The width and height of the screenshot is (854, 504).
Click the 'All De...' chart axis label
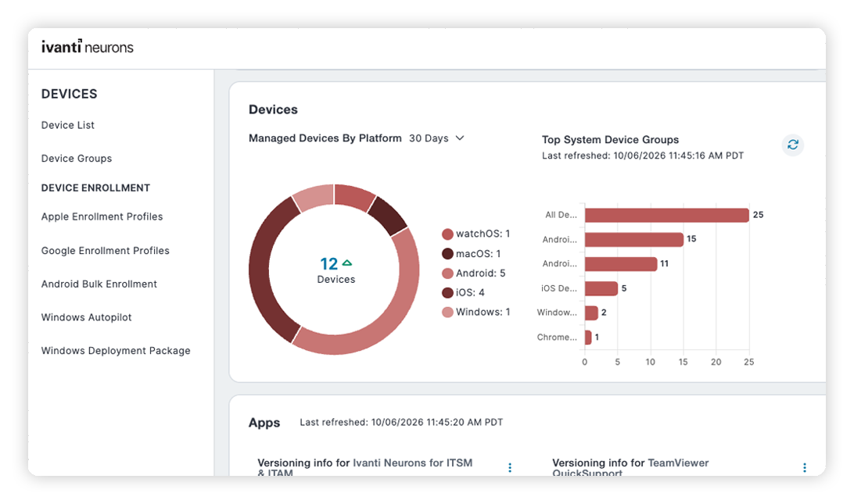point(561,215)
